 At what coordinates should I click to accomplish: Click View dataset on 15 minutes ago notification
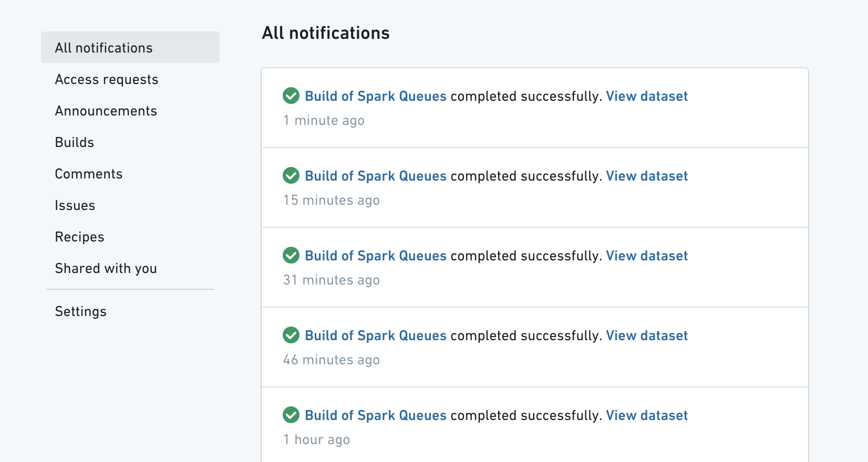[647, 176]
